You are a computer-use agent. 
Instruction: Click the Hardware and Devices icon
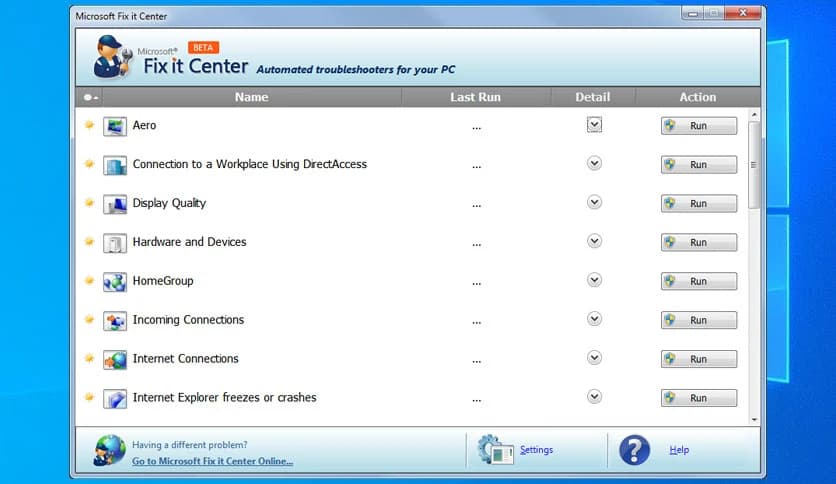[115, 243]
